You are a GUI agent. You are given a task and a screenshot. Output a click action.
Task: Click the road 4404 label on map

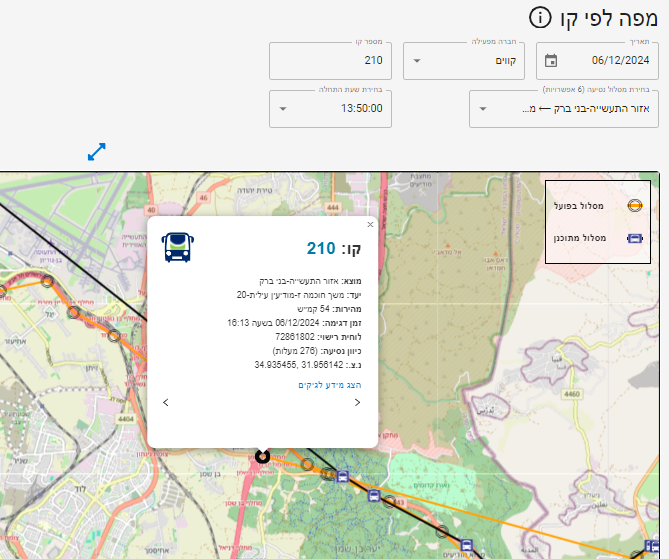click(x=126, y=419)
